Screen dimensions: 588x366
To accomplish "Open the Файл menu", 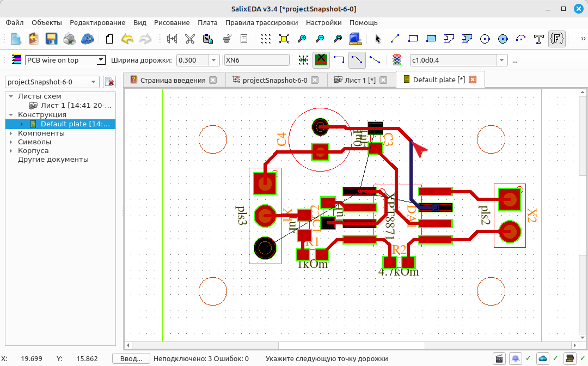I will tap(15, 22).
